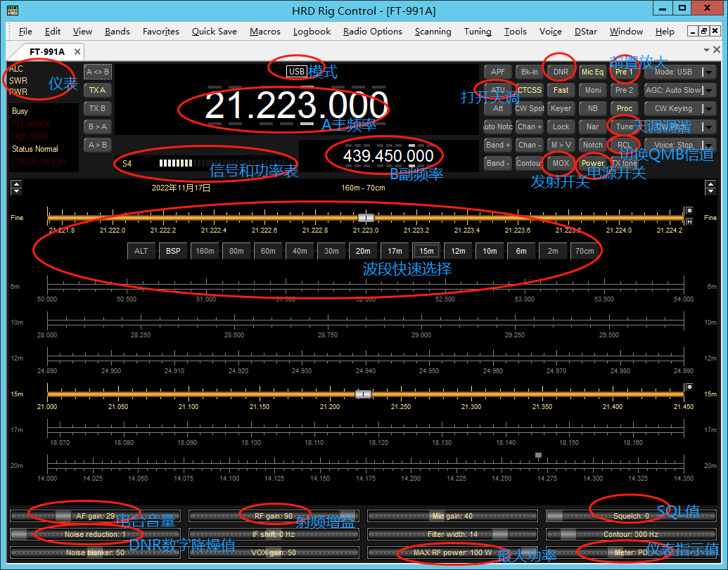Click the up/down stepper arrows left of the date
The width and height of the screenshot is (728, 570).
pyautogui.click(x=16, y=188)
